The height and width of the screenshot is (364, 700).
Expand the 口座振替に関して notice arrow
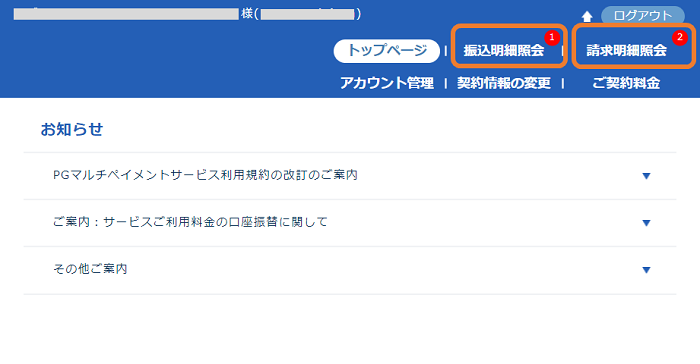click(646, 223)
